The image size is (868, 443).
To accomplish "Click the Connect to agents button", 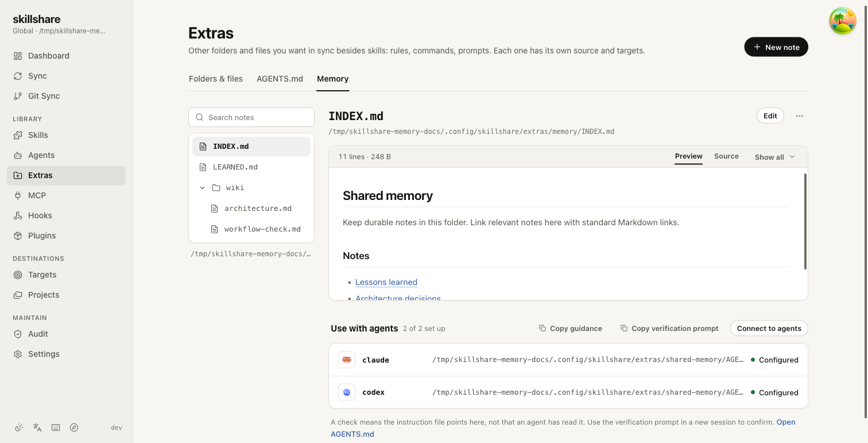I will [x=769, y=328].
